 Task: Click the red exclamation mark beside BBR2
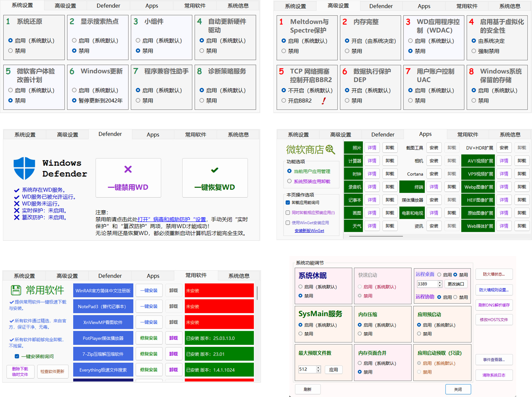point(324,101)
